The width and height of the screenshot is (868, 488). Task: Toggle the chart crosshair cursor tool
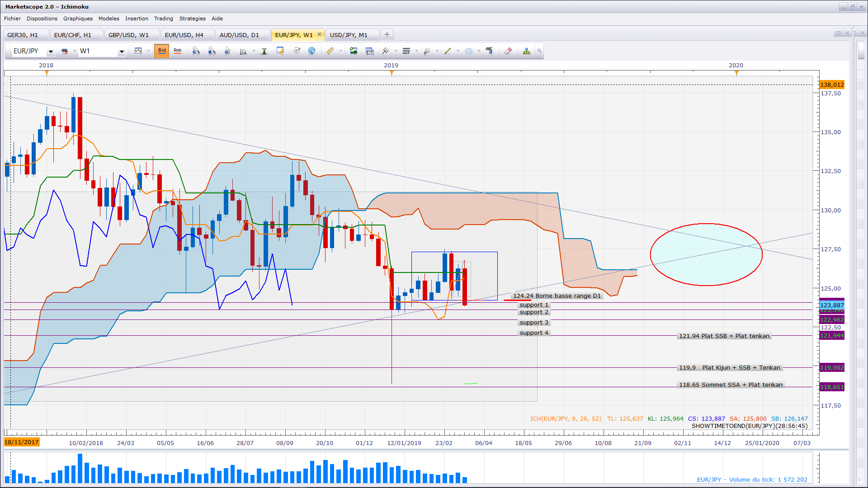(x=227, y=51)
